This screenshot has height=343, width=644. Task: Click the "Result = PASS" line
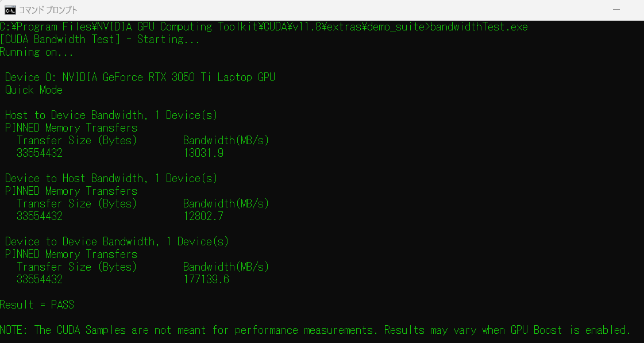tap(37, 305)
